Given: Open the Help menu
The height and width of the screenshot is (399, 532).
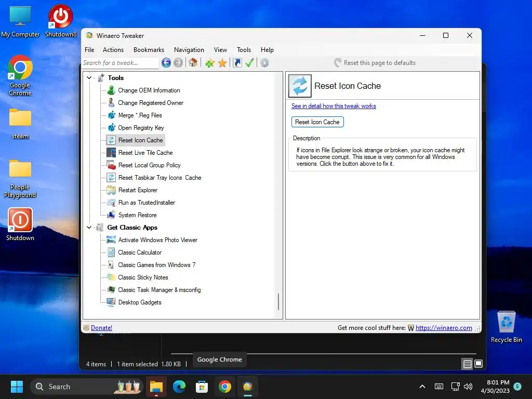Looking at the screenshot, I should coord(268,50).
